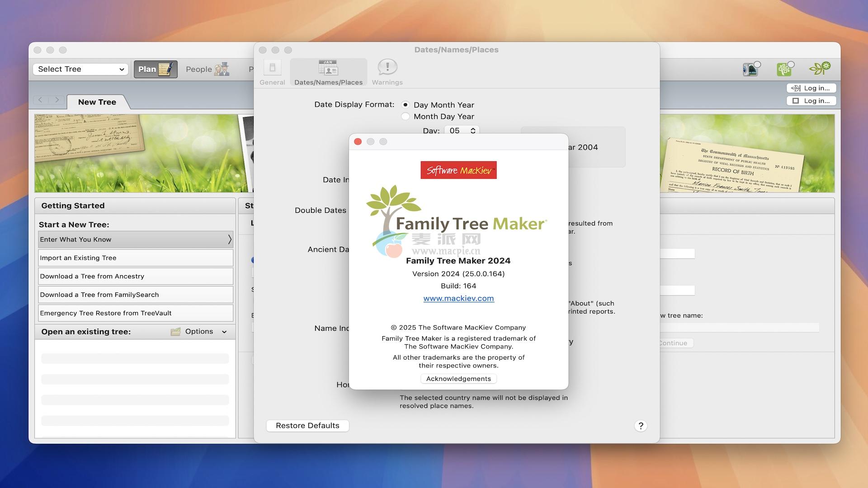Viewport: 868px width, 488px height.
Task: Choose Download a Tree from Ancestry
Action: 136,276
